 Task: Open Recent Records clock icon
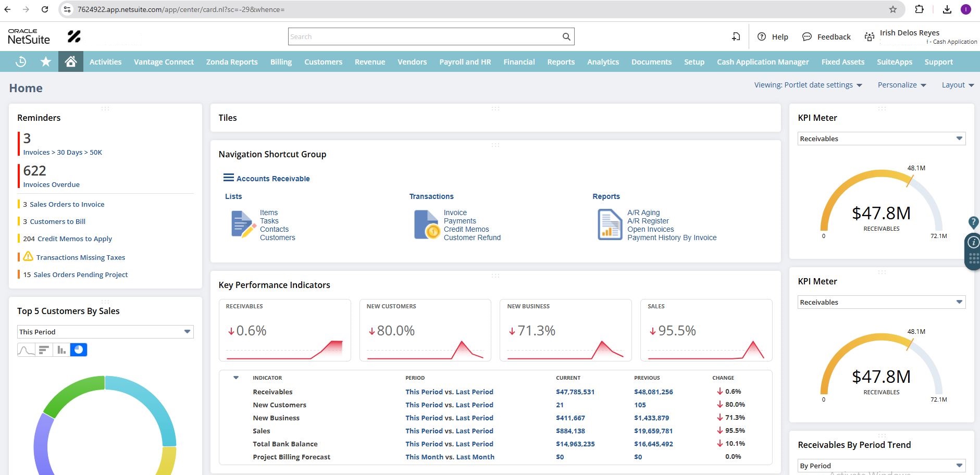pos(21,61)
